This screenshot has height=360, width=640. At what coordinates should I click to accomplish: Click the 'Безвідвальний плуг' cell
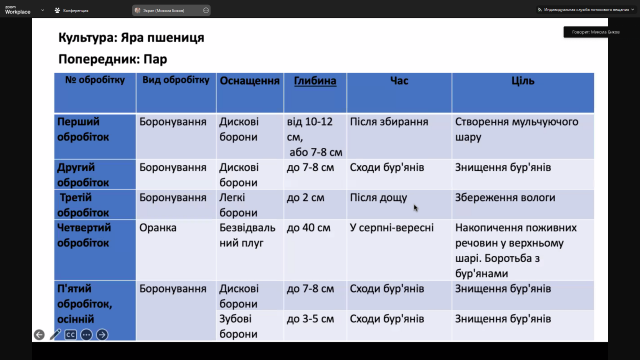(250, 250)
